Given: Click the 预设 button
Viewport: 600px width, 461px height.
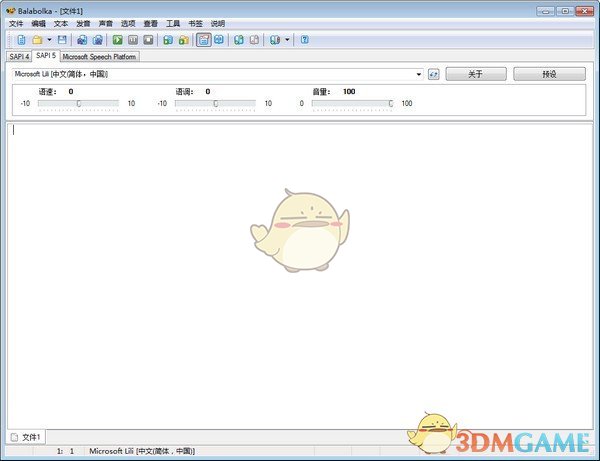Looking at the screenshot, I should tap(549, 74).
